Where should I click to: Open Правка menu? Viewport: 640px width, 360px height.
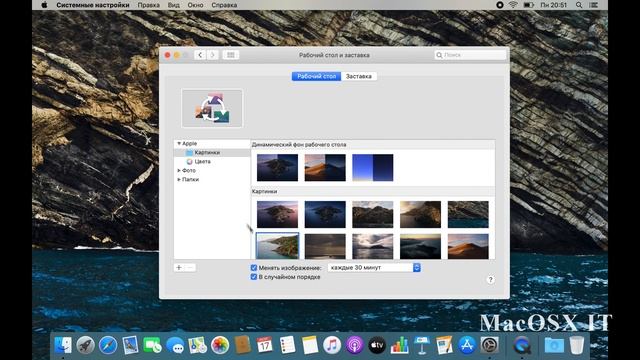[149, 5]
